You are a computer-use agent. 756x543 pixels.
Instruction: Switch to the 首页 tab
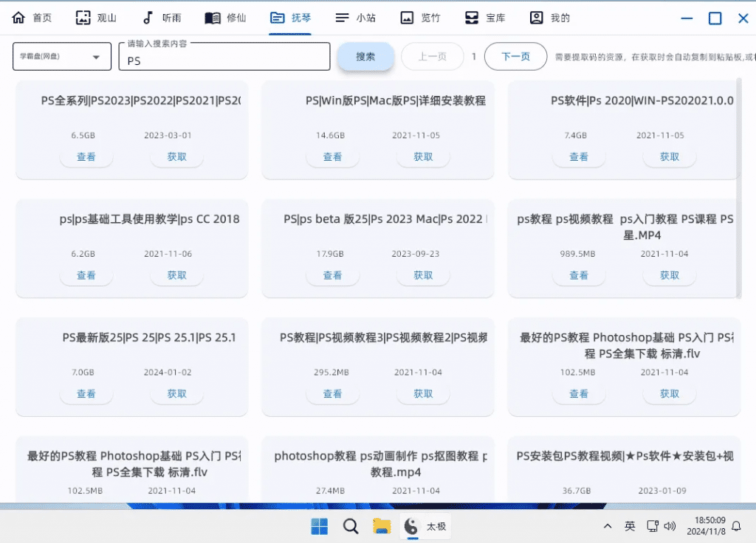tap(32, 18)
